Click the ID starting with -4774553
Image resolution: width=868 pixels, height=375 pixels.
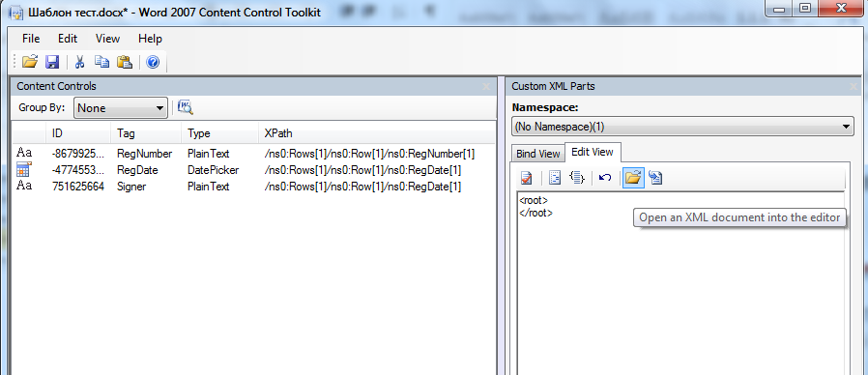[x=78, y=170]
